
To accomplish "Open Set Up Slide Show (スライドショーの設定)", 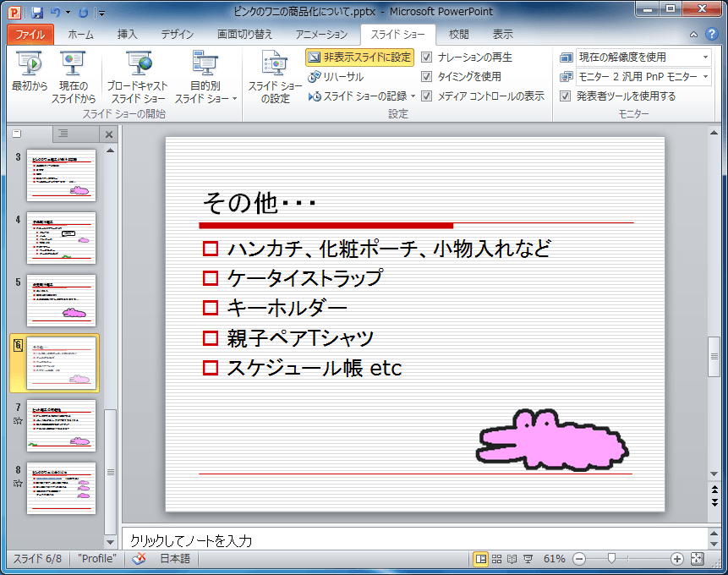I will [x=275, y=77].
